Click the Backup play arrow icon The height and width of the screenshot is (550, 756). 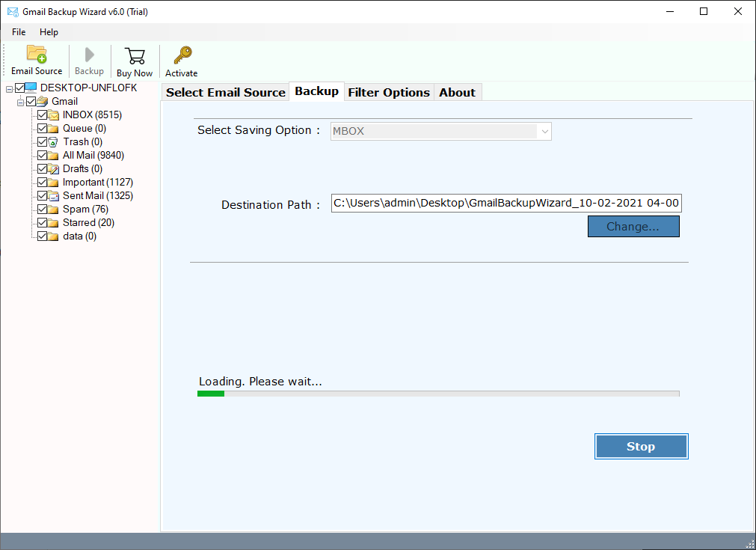tap(89, 55)
